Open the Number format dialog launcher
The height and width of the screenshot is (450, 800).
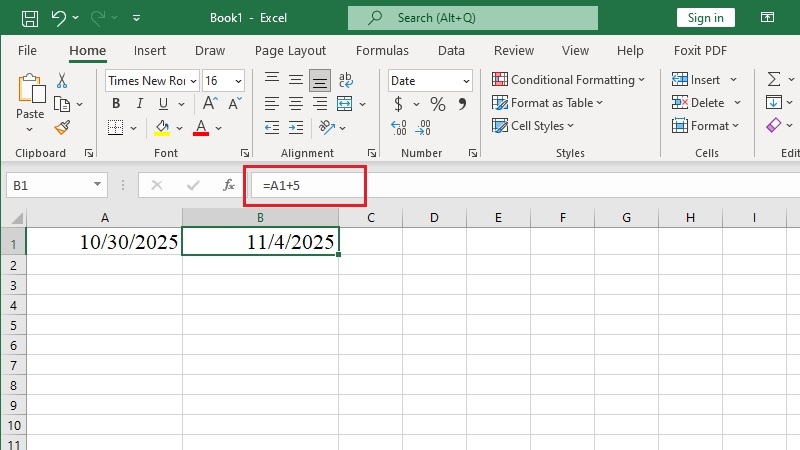tap(473, 153)
